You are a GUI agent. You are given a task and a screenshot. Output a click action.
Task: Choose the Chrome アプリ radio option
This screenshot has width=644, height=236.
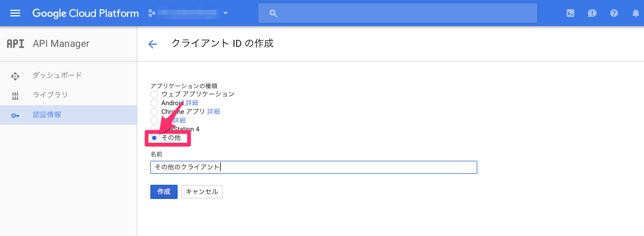pyautogui.click(x=154, y=111)
